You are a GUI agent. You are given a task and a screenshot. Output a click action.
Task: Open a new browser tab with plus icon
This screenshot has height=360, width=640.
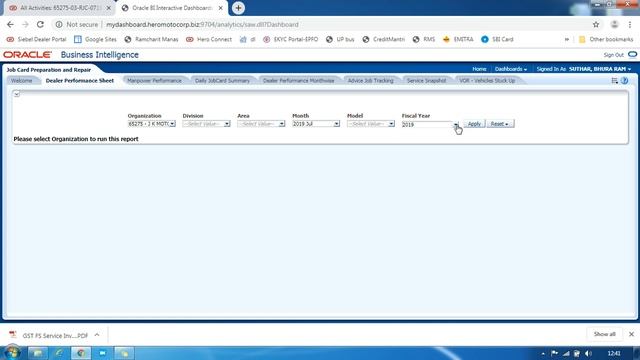click(238, 8)
